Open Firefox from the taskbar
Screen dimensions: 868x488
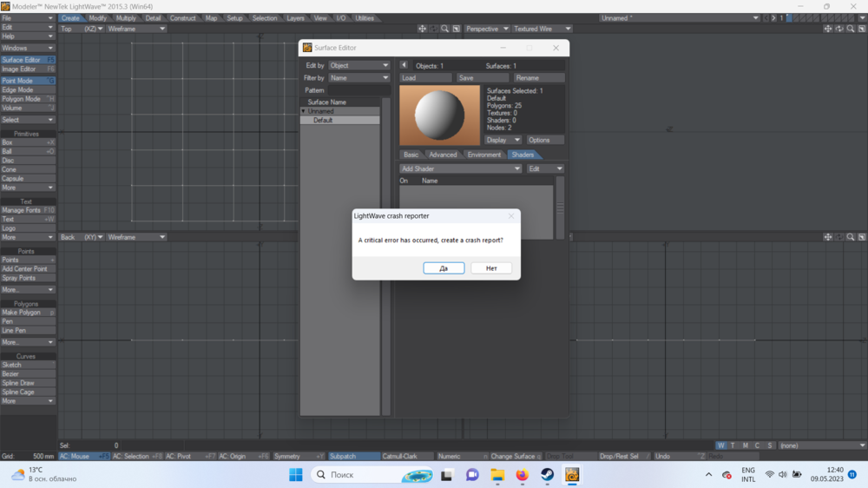522,475
